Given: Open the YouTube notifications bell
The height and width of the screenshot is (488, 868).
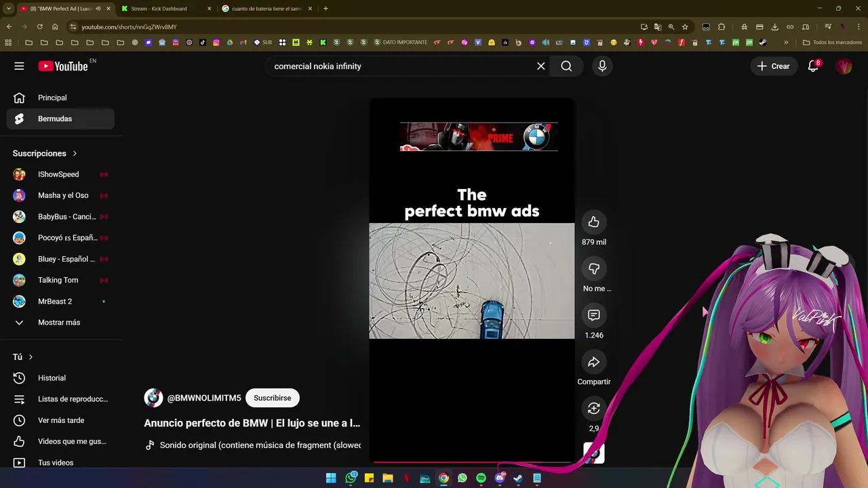Looking at the screenshot, I should click(813, 66).
